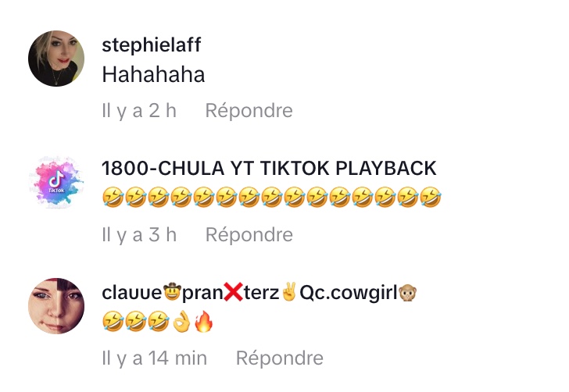The width and height of the screenshot is (569, 392).
Task: Click the 'Il y a 2 h' timestamp
Action: [x=139, y=110]
